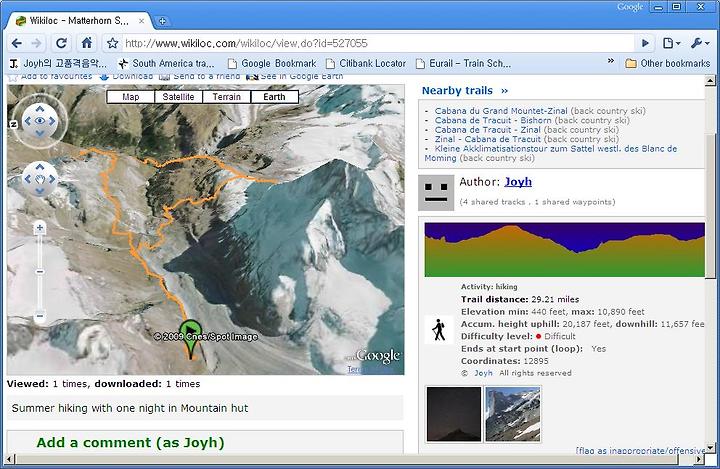This screenshot has height=469, width=720.
Task: Bookmark this page with the star icon
Action: 112,43
